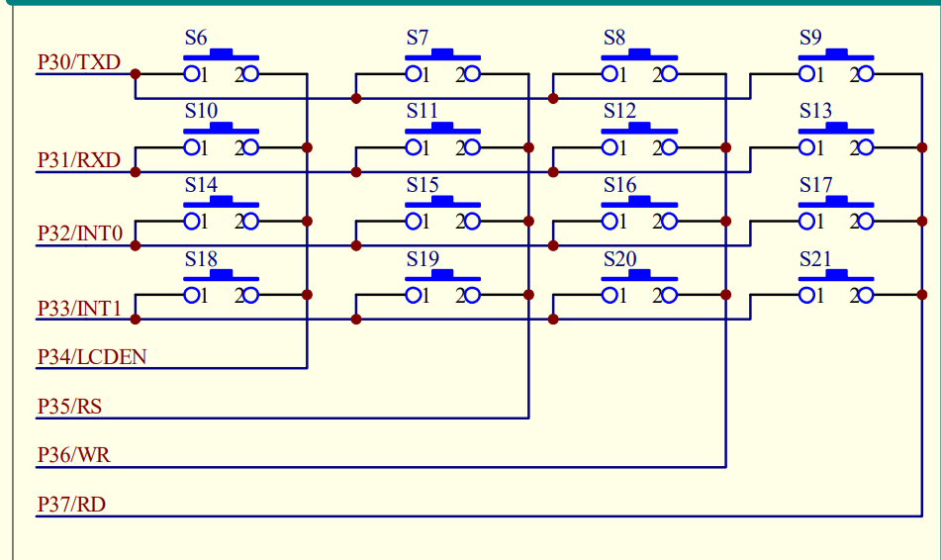
Task: Click the P36/WR net label
Action: (74, 455)
